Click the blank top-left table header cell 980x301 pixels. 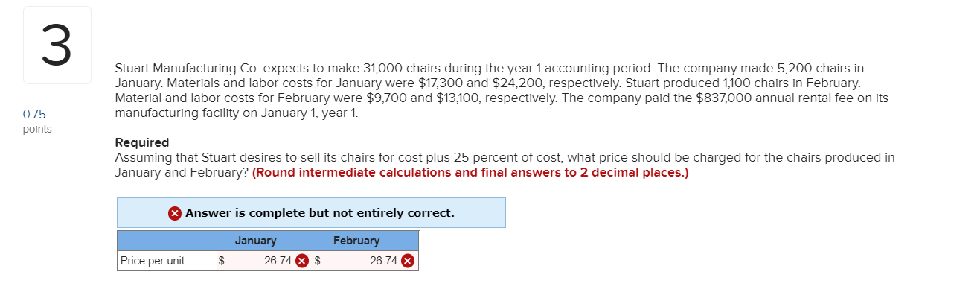click(166, 241)
